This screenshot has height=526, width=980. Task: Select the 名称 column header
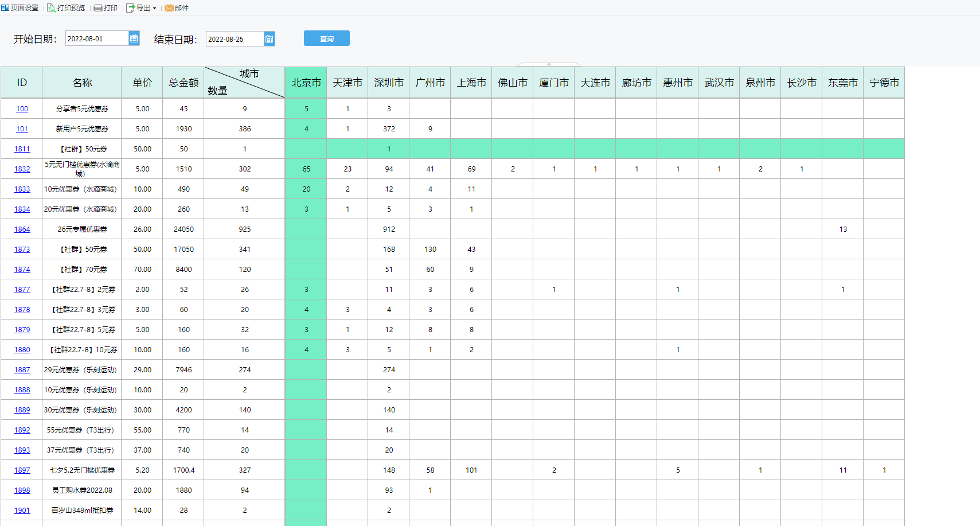[x=82, y=83]
